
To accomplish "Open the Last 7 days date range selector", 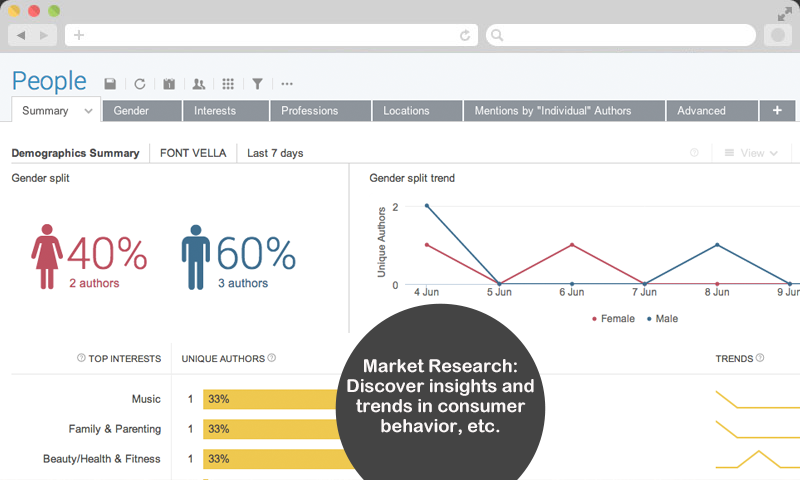I will (275, 153).
